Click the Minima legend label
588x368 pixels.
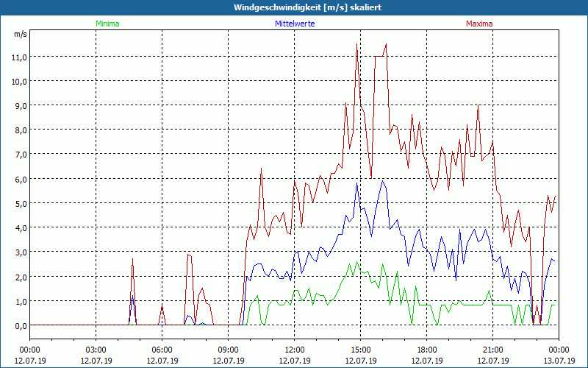coord(107,24)
